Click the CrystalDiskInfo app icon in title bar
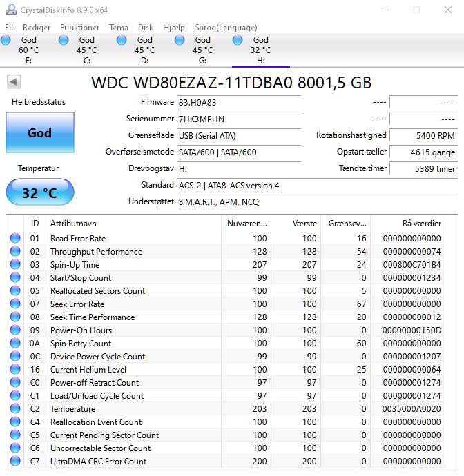Viewport: 464px width, 476px height. tap(11, 10)
